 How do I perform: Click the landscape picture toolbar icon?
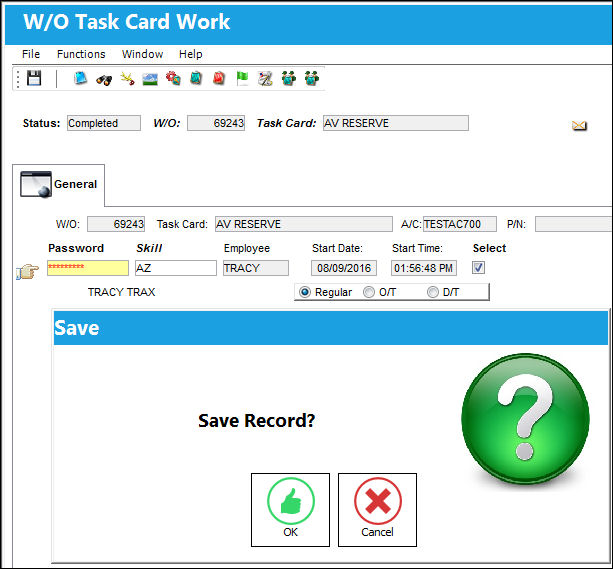click(150, 79)
